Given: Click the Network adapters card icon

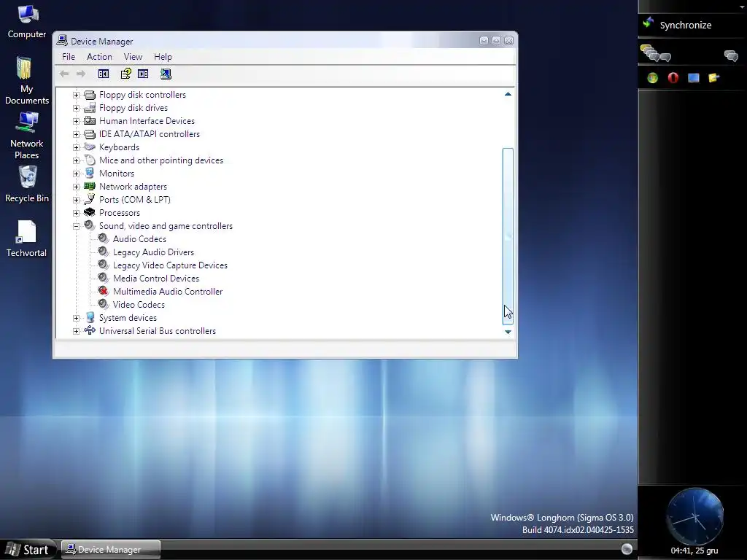Looking at the screenshot, I should 90,186.
